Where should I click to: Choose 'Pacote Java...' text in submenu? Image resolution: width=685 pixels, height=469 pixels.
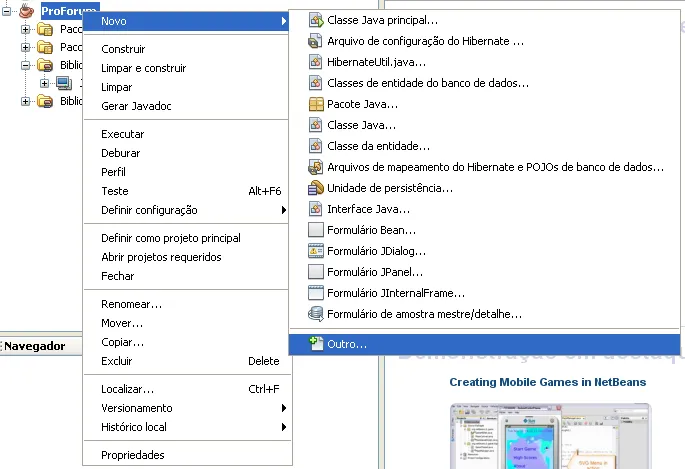[x=362, y=104]
